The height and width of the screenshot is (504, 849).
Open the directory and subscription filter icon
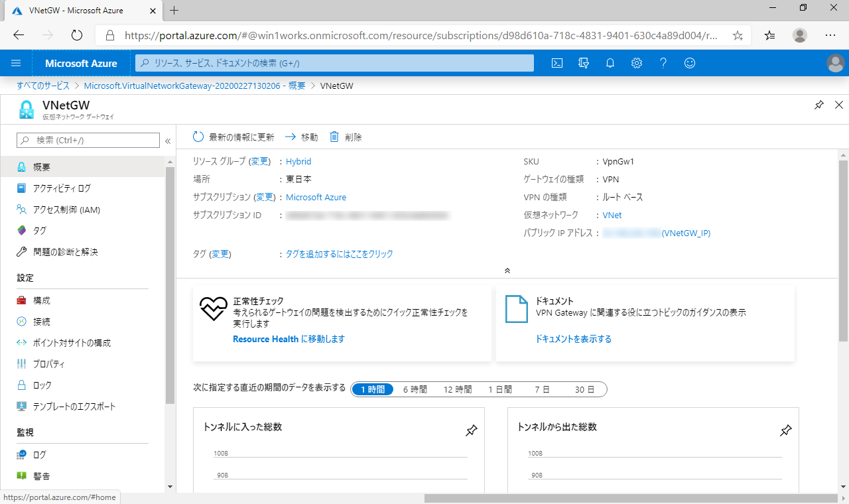584,63
